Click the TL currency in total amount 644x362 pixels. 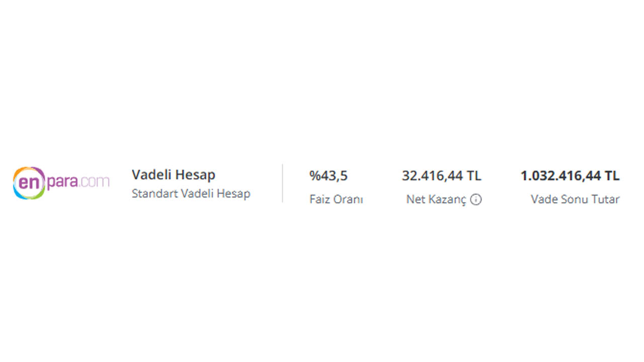tap(612, 176)
